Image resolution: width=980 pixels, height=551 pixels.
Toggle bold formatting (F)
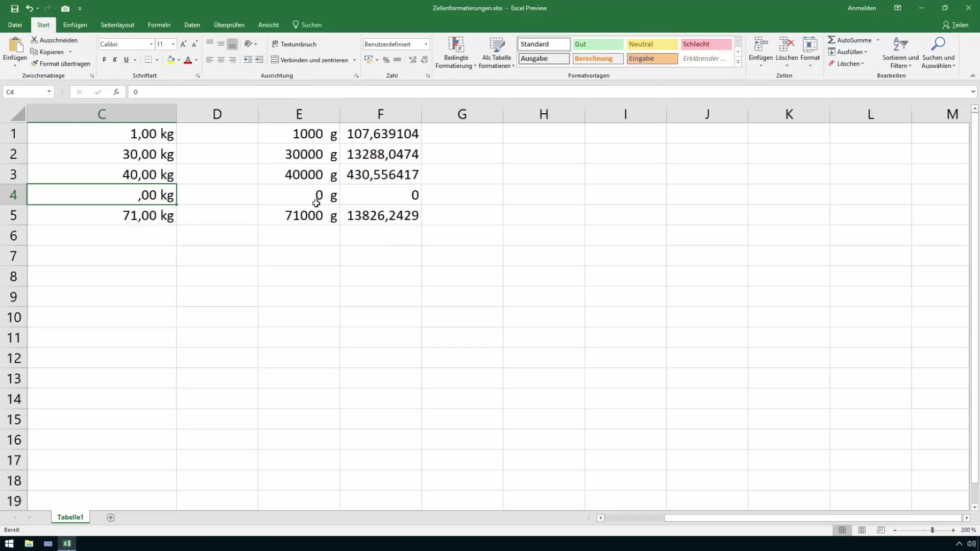tap(104, 60)
